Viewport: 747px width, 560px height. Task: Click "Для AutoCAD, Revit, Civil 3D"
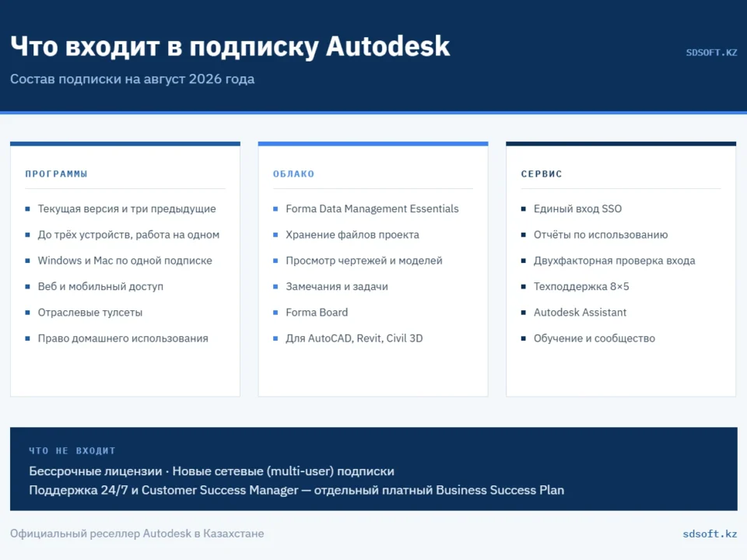(354, 338)
